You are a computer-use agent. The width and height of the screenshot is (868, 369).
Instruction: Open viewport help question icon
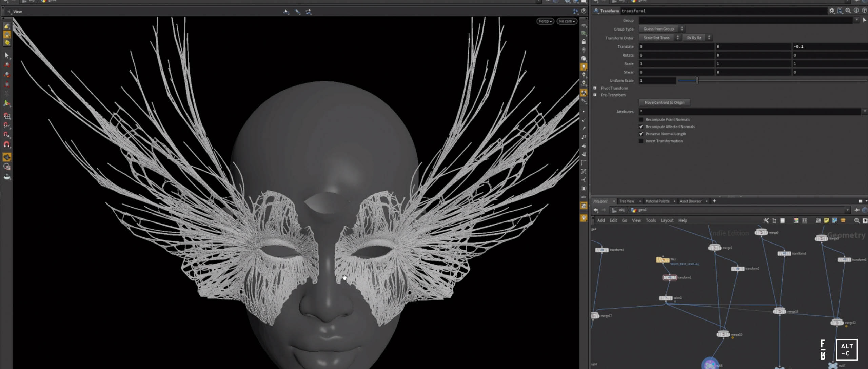tap(584, 11)
